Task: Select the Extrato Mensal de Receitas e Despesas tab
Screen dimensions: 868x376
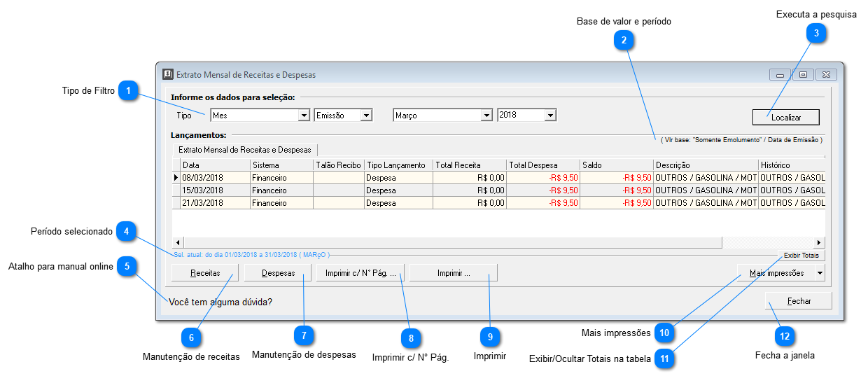Action: (x=244, y=150)
